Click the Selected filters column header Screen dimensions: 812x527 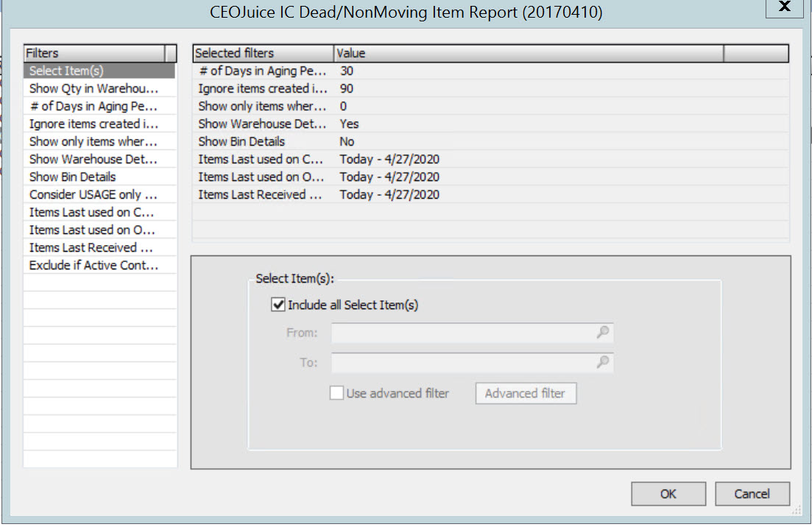tap(263, 53)
